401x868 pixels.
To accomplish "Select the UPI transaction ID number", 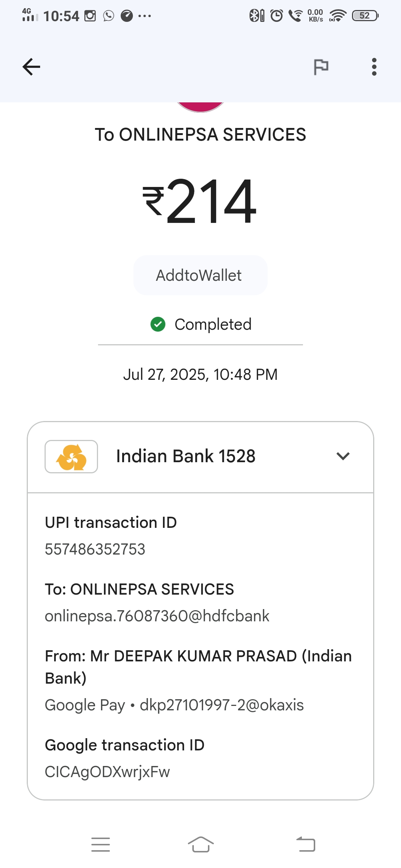I will (95, 549).
